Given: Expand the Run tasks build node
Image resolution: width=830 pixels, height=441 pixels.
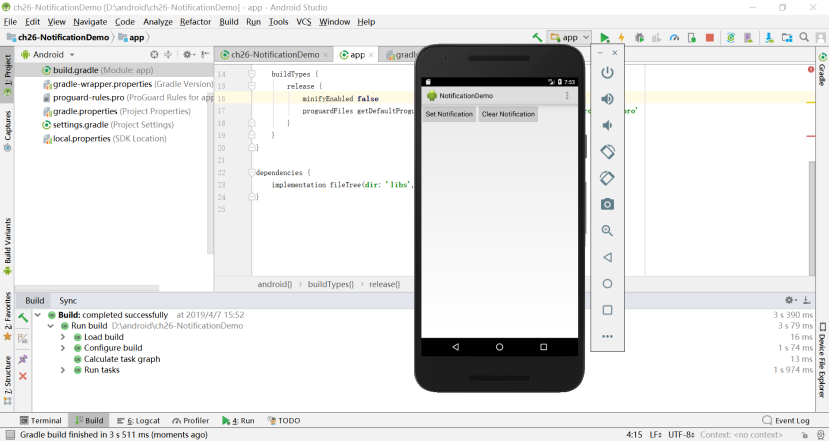Looking at the screenshot, I should [63, 370].
